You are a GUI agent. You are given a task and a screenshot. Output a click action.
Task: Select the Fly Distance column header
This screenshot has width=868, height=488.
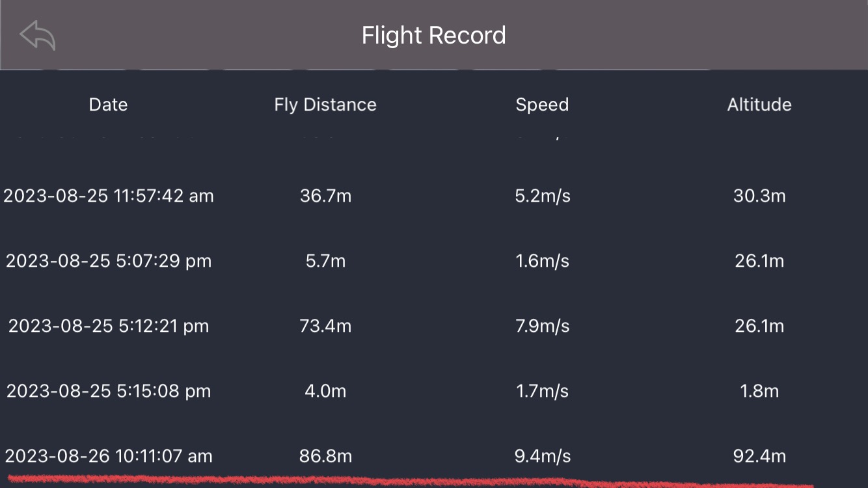click(x=325, y=105)
